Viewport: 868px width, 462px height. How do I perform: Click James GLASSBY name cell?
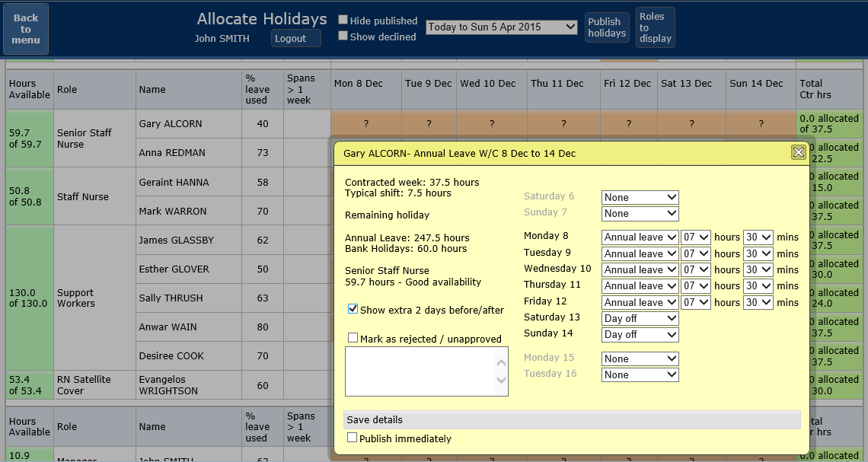point(189,240)
